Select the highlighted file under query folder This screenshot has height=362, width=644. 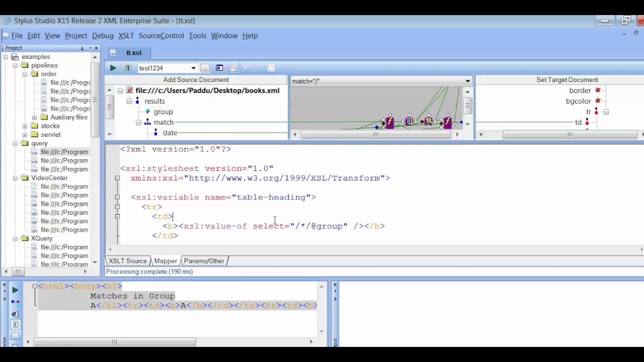pos(64,152)
